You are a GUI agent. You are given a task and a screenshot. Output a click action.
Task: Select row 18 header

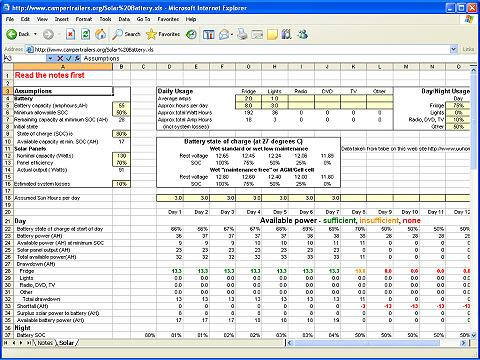coord(8,198)
